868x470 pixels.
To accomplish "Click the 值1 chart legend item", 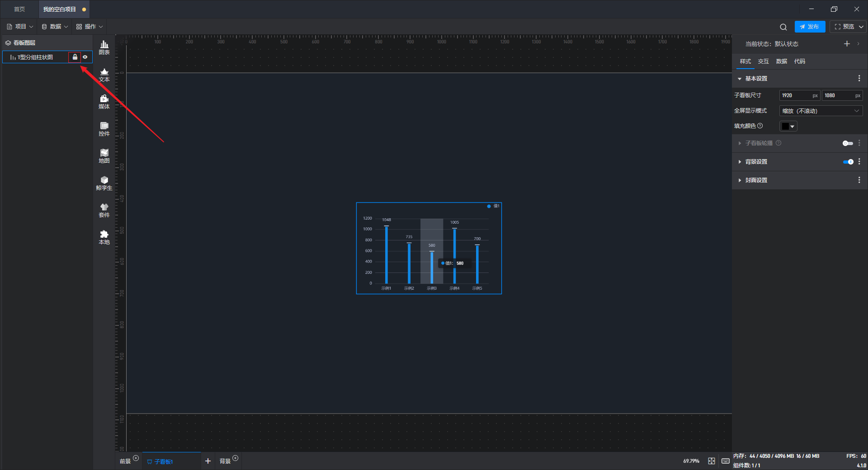I will (493, 206).
